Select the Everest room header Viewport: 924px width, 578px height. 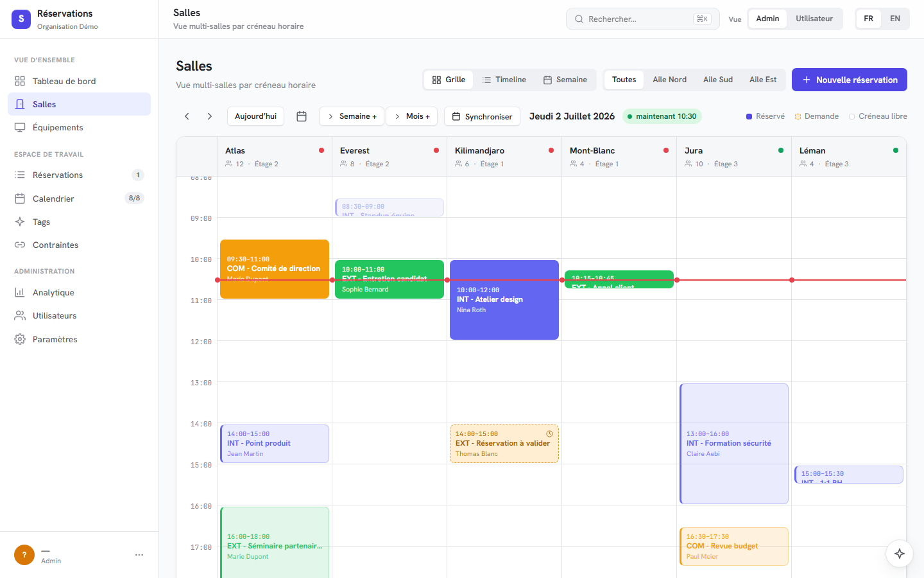(x=389, y=157)
